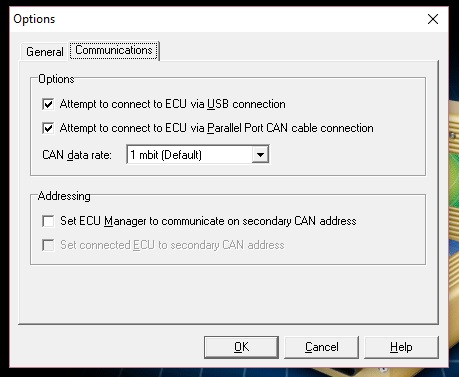The width and height of the screenshot is (459, 377).
Task: Open Help for this dialog
Action: (x=401, y=347)
